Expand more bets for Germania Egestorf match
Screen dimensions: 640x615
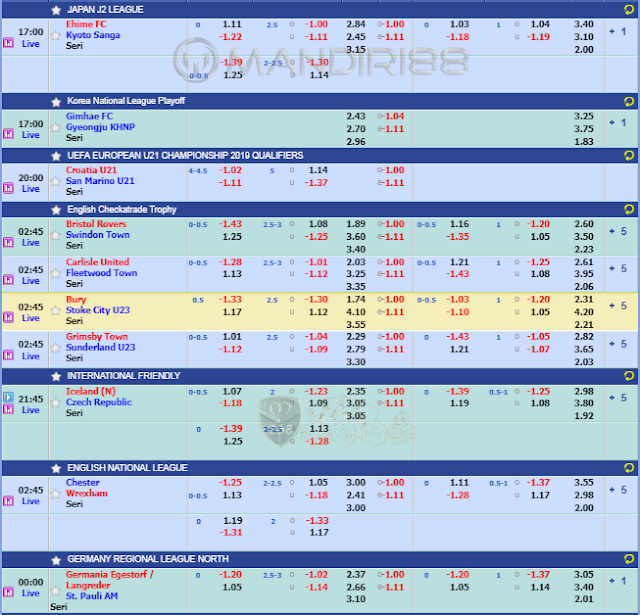[617, 581]
